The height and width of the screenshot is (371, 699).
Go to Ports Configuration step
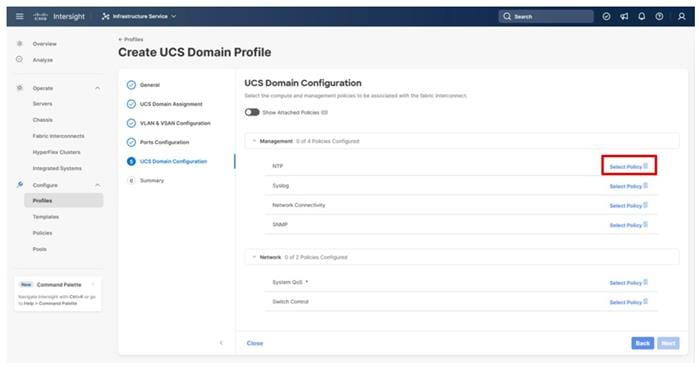coord(164,142)
